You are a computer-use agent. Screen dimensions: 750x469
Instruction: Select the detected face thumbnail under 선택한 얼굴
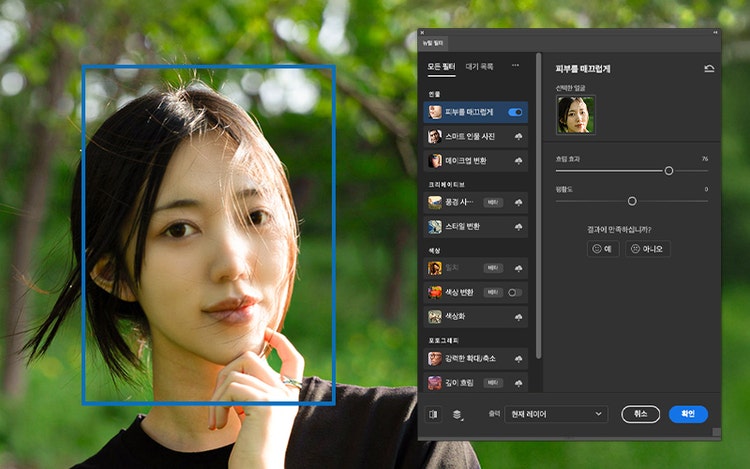pyautogui.click(x=575, y=115)
